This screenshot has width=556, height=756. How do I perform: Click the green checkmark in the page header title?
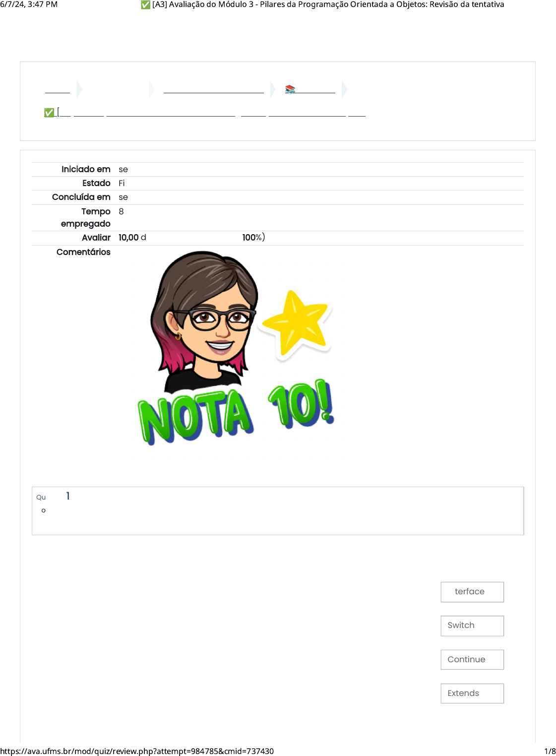(145, 4)
